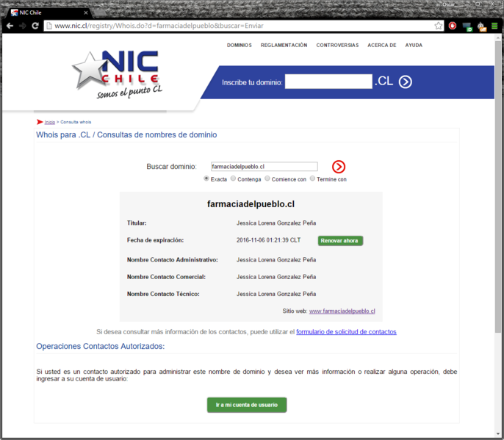Click Ir a mi cuenta de usuario
This screenshot has height=440, width=504.
click(x=247, y=405)
